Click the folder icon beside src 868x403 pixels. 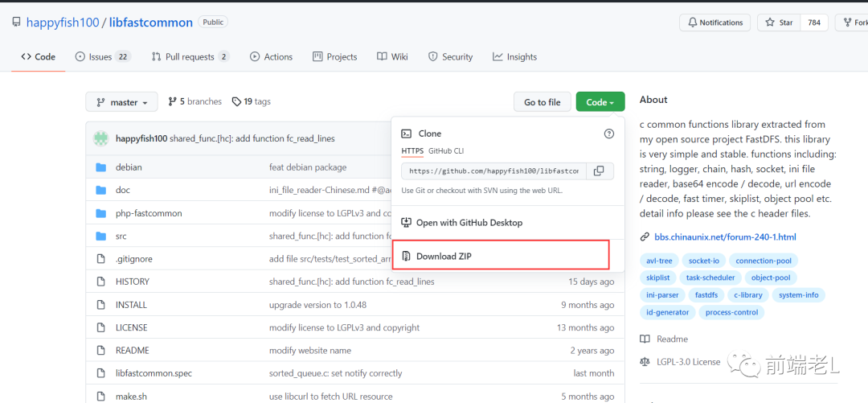point(100,236)
